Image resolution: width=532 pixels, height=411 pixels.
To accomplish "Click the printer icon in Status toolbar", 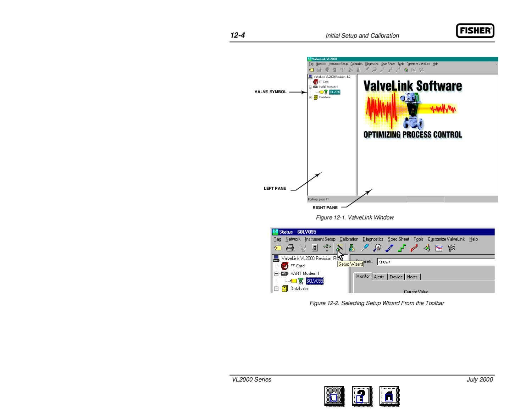I will [x=290, y=248].
